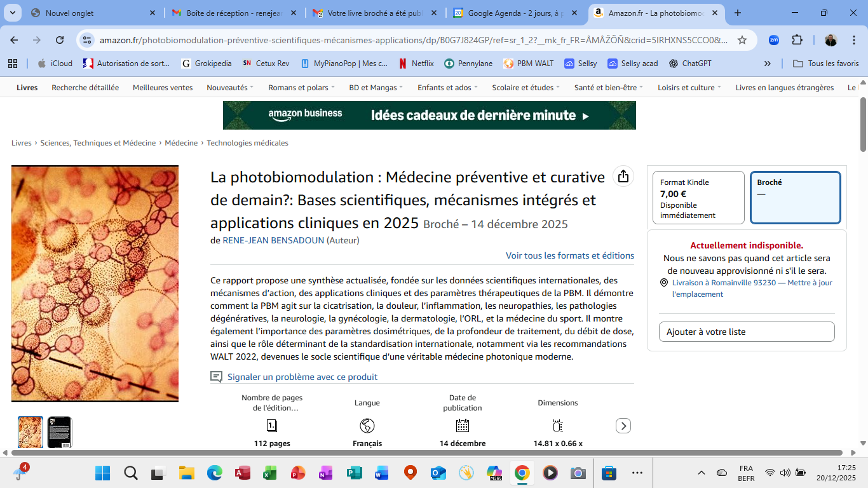The width and height of the screenshot is (868, 488).
Task: Open the Google apps grid in bookmarks bar
Action: click(x=12, y=64)
